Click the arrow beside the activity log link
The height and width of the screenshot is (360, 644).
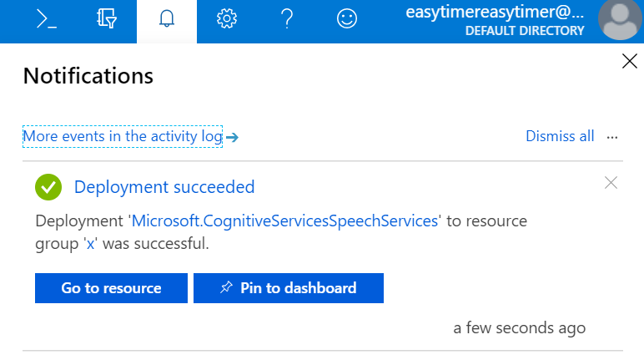233,137
